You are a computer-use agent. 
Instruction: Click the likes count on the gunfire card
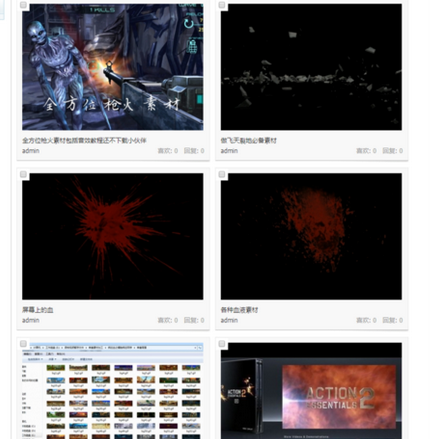point(168,151)
